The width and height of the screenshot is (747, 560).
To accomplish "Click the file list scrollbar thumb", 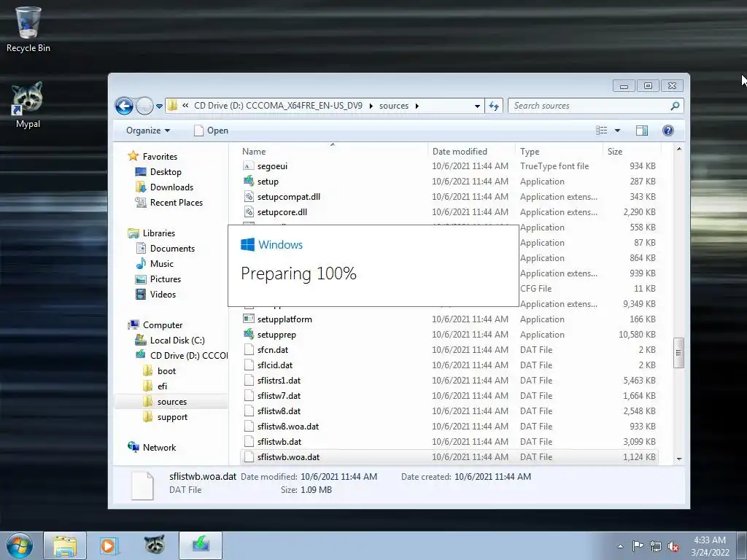I will 679,352.
